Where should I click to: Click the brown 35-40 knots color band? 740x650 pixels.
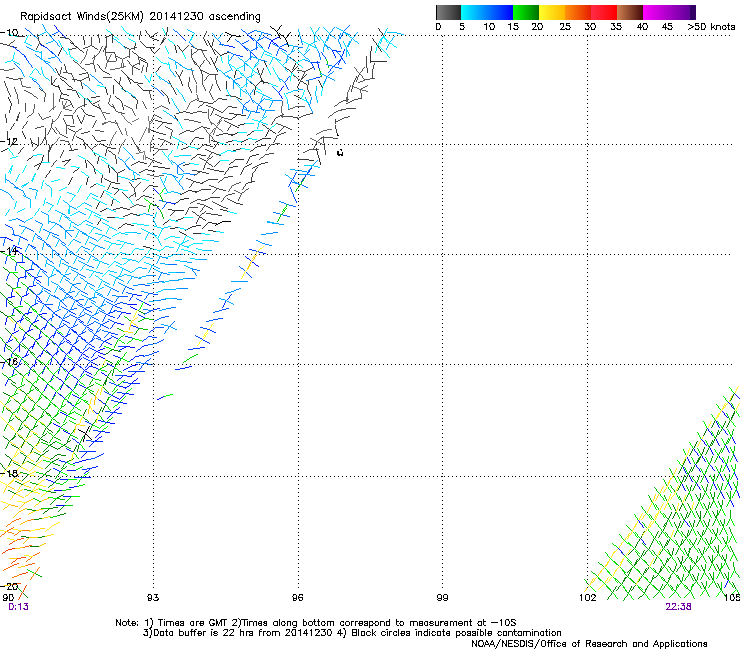pos(630,12)
